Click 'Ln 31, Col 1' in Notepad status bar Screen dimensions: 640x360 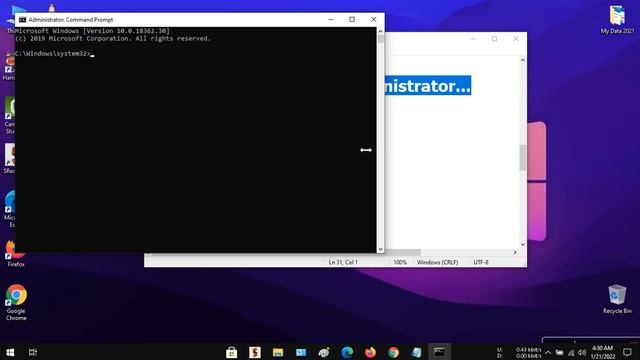tap(343, 262)
